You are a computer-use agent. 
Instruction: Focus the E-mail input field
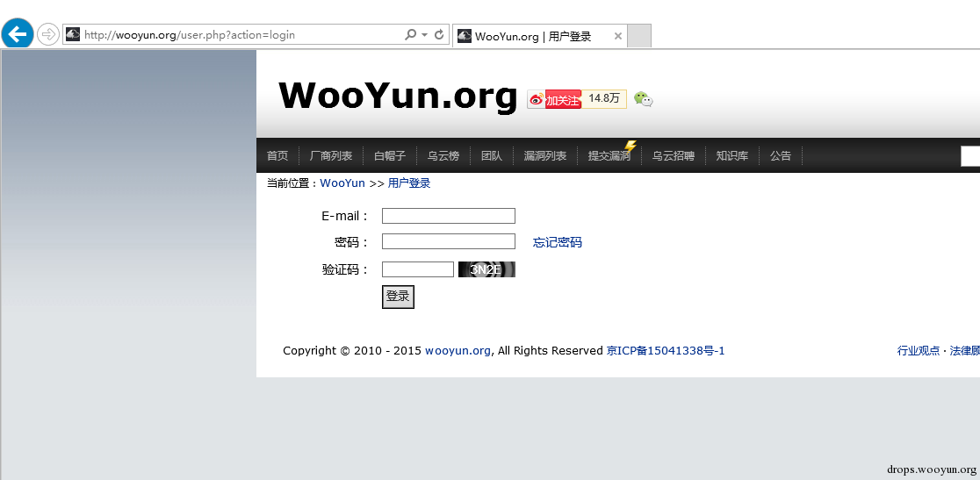(449, 216)
